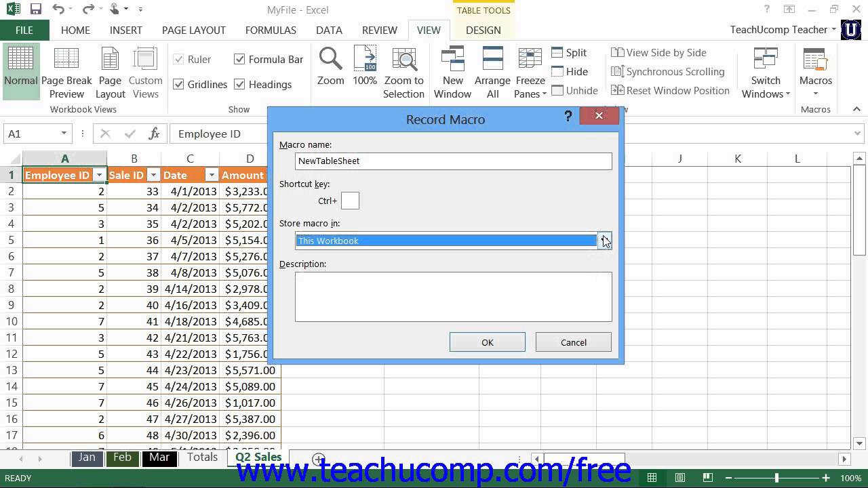Viewport: 868px width, 488px height.
Task: Click the zoom slider in status bar
Action: point(777,478)
